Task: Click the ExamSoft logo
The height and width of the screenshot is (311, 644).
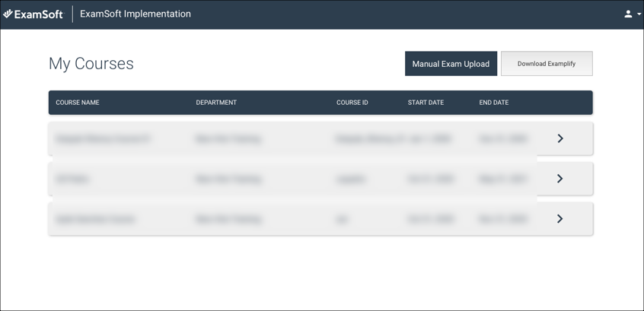Action: [x=33, y=14]
